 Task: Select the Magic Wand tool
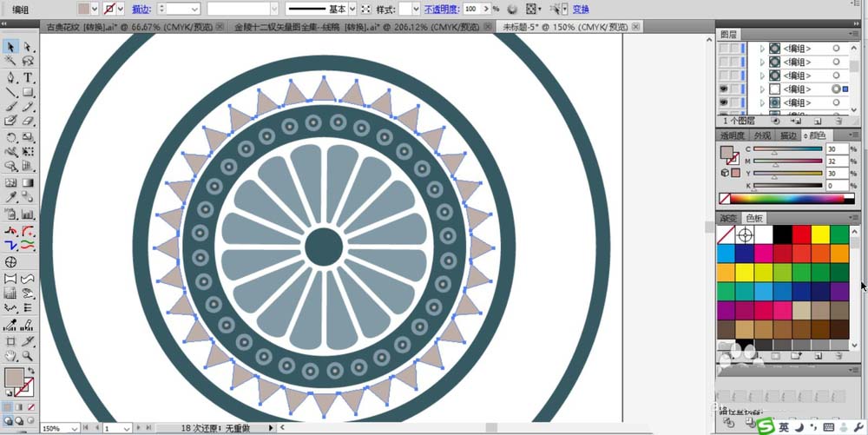(x=11, y=62)
